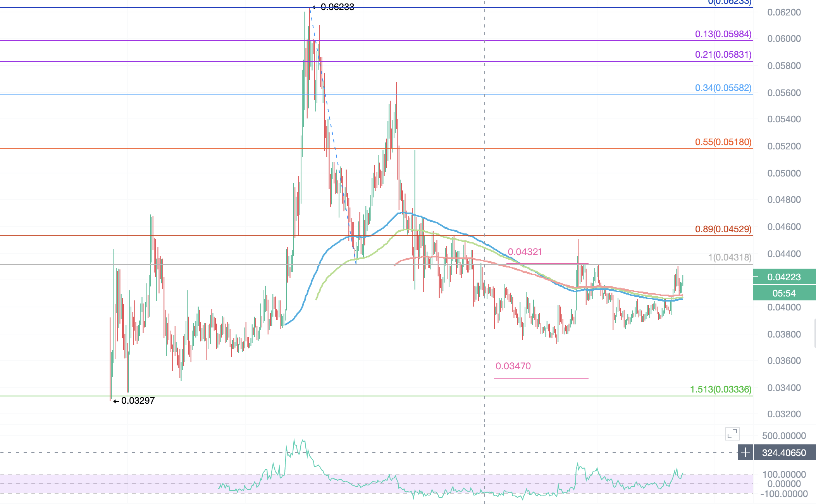Select the 0.34(0.05582) Fibonacci level label

(x=723, y=88)
